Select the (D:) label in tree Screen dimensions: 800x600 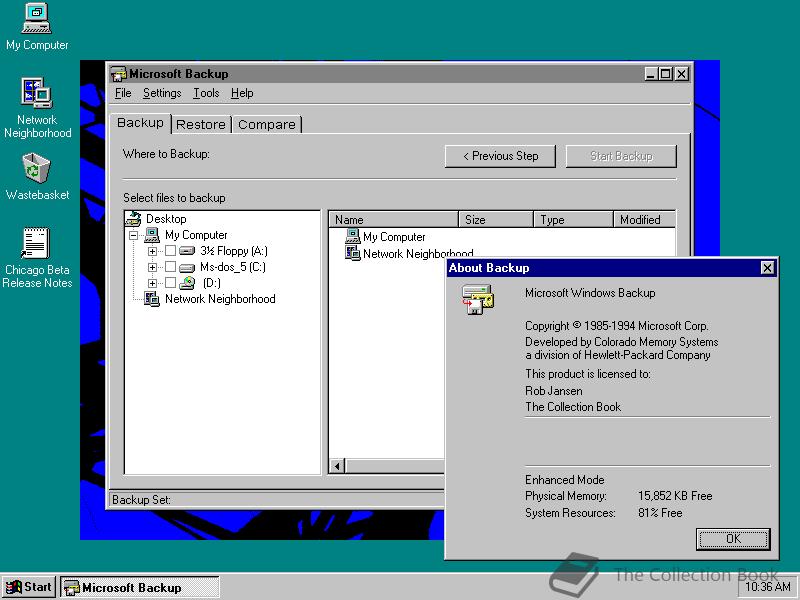[212, 283]
